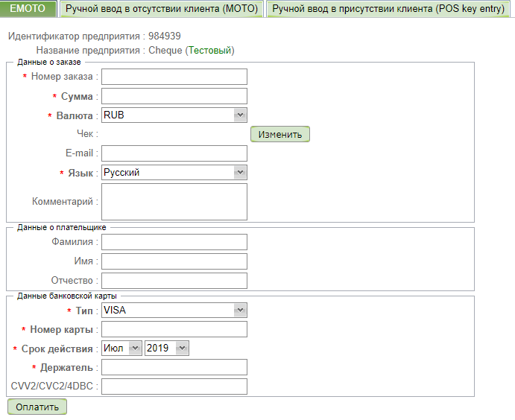Select the Имя input field

pos(174,261)
